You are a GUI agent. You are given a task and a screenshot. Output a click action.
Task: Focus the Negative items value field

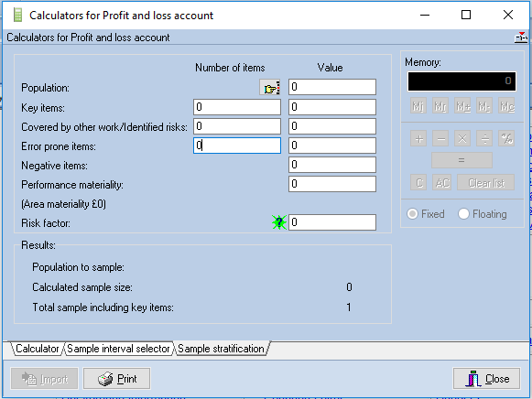(x=332, y=165)
